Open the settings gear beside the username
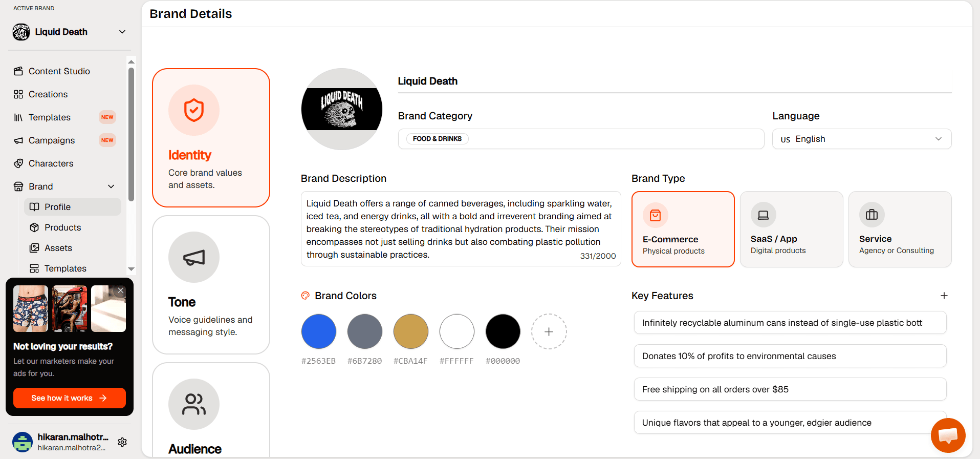The width and height of the screenshot is (980, 459). [x=122, y=442]
